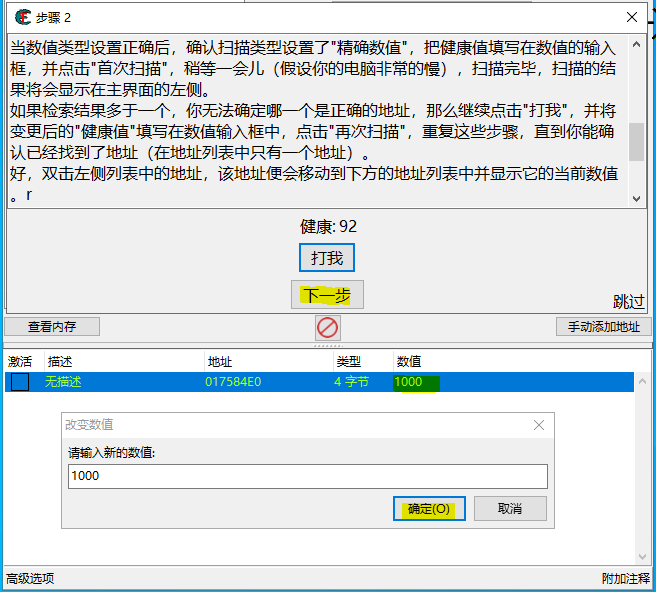Click the address list scroll up arrow
This screenshot has width=656, height=592.
coord(643,381)
